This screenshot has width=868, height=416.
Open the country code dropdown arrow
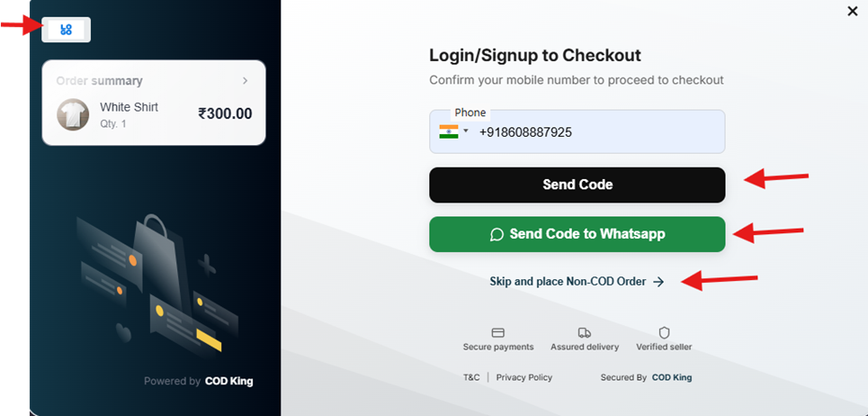466,131
